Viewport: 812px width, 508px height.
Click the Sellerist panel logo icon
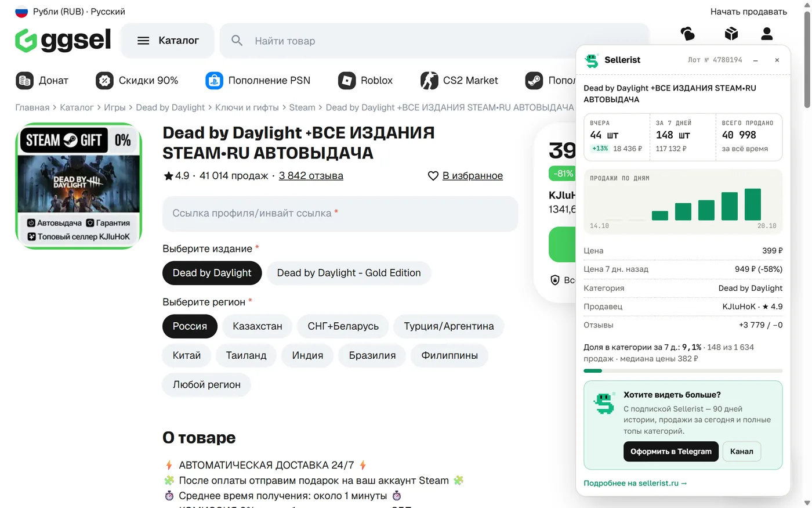tap(592, 60)
